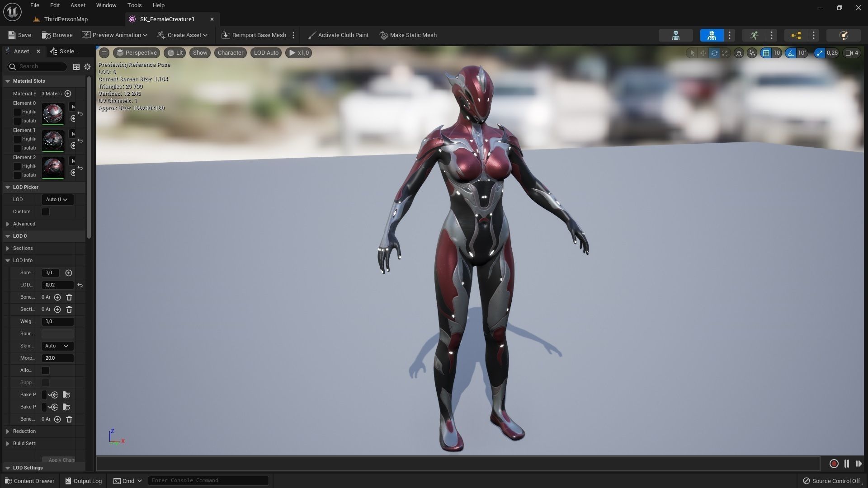The width and height of the screenshot is (868, 488).
Task: Open the Skeleton editor mode
Action: (x=675, y=35)
